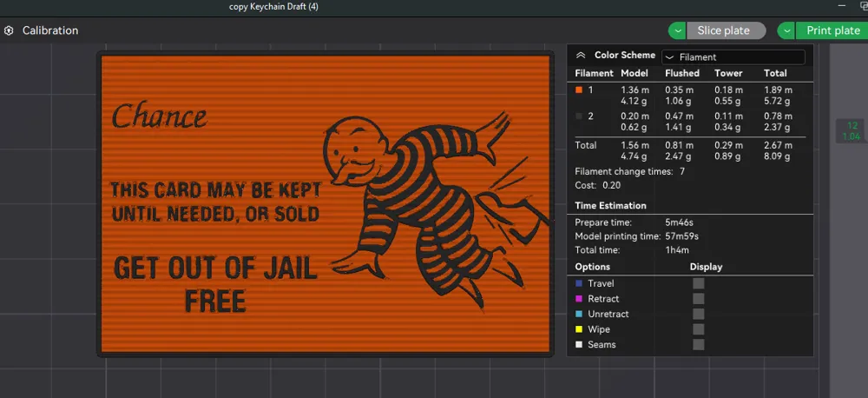Click the black filament 2 color swatch
This screenshot has height=398, width=868.
pyautogui.click(x=578, y=116)
